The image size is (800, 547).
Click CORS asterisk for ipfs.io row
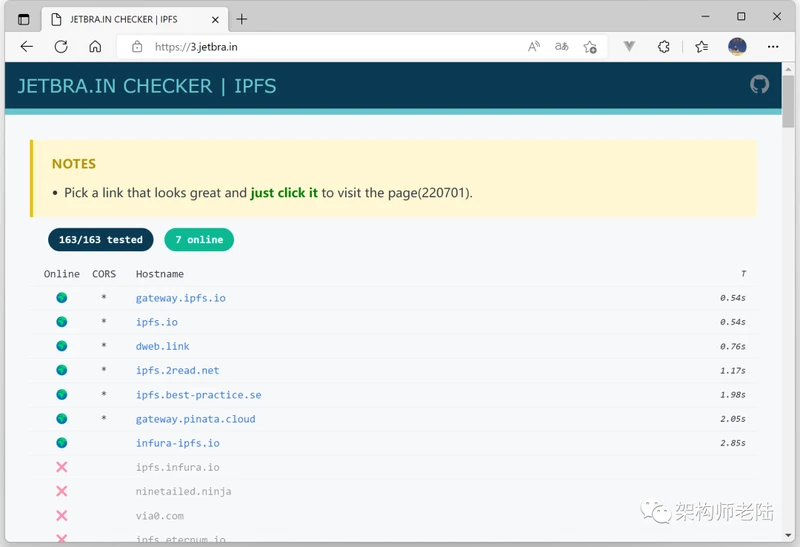pyautogui.click(x=104, y=321)
